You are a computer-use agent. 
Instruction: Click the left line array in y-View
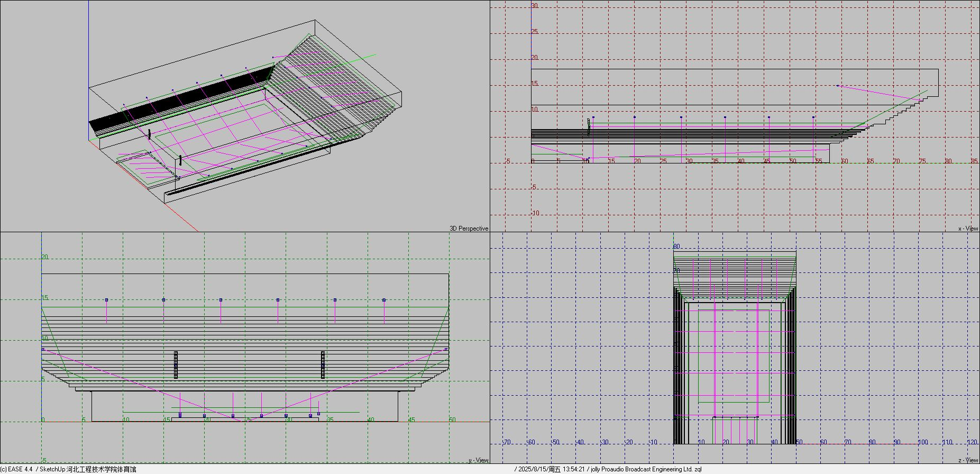176,364
